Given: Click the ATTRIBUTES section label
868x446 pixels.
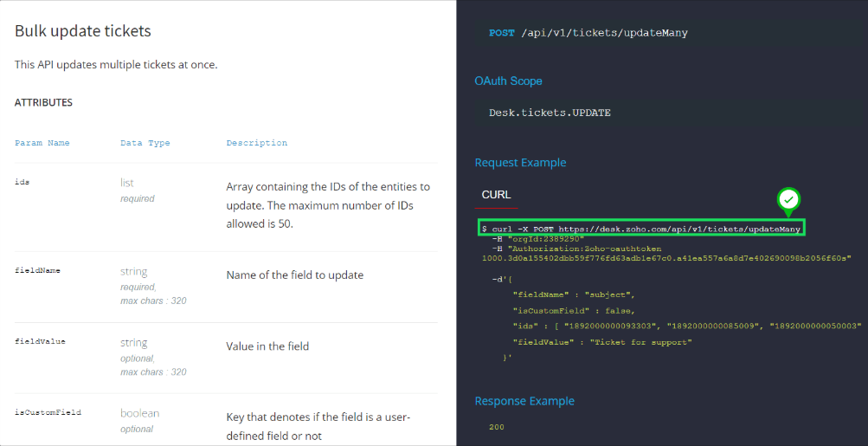Looking at the screenshot, I should [43, 102].
